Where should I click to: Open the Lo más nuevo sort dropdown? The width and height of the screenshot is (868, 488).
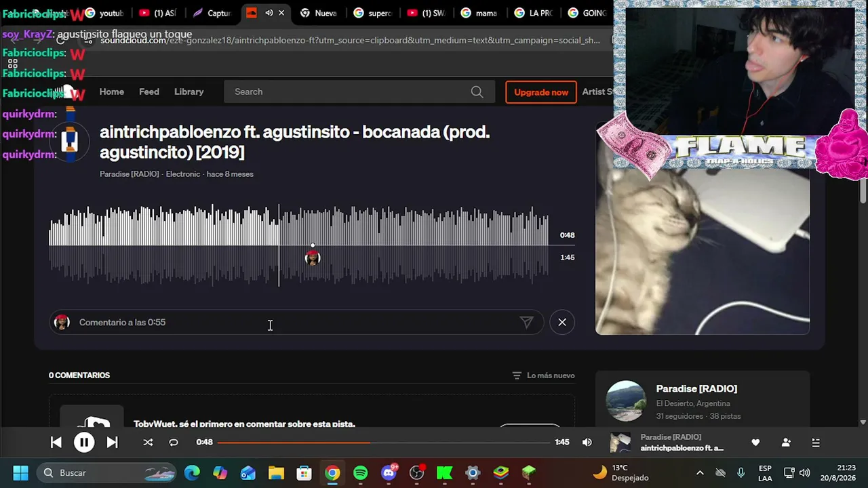tap(543, 375)
